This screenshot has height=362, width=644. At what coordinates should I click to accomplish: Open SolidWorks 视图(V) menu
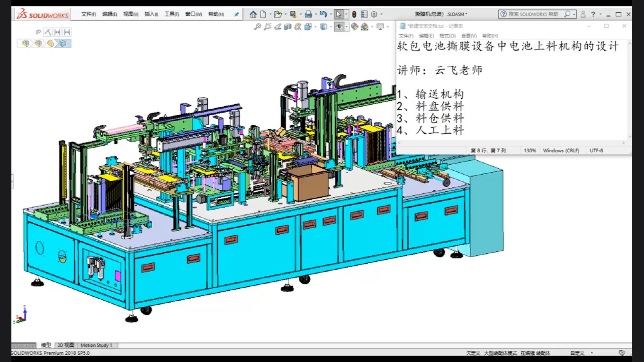(x=131, y=14)
